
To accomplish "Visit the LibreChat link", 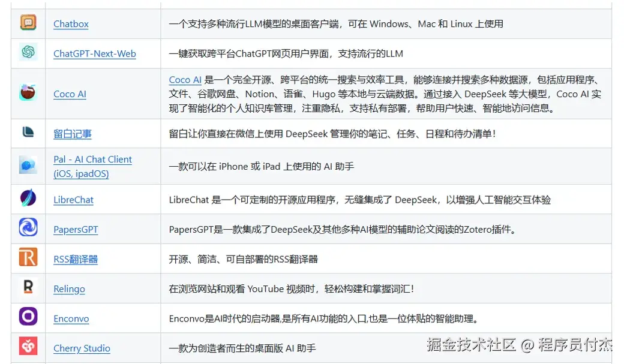I will coord(73,200).
